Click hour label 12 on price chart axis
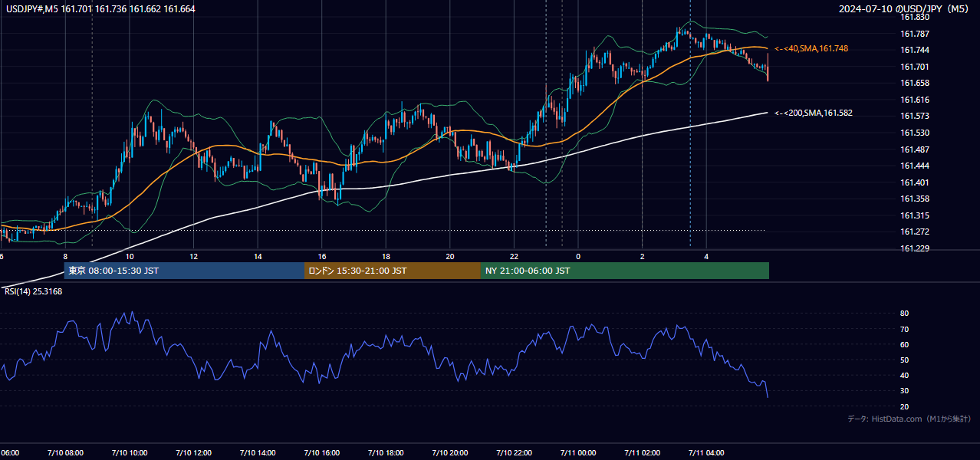Viewport: 980px width, 460px height. [193, 256]
